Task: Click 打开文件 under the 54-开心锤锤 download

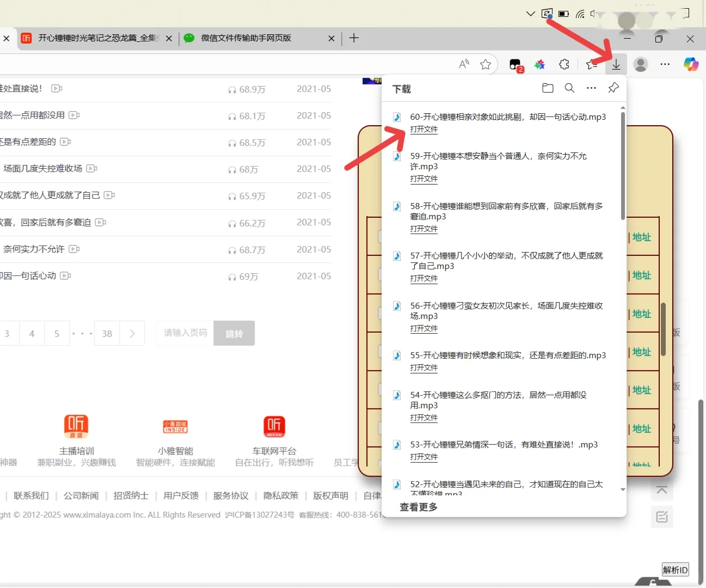Action: (424, 418)
